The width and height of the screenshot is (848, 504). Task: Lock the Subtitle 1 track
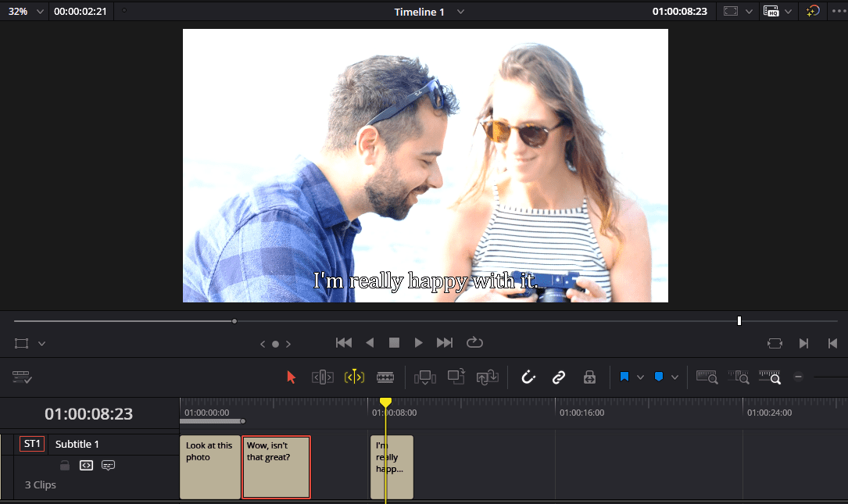(65, 465)
